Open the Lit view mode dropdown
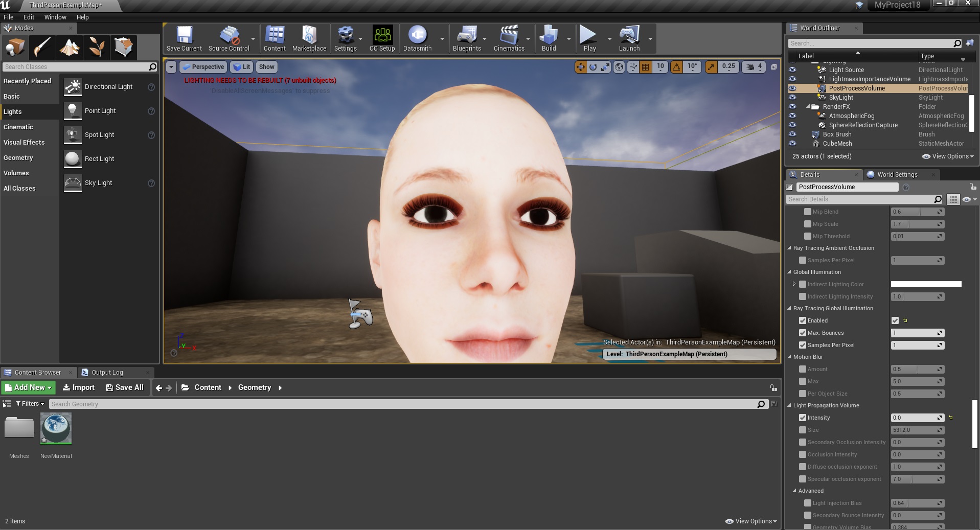 tap(242, 67)
